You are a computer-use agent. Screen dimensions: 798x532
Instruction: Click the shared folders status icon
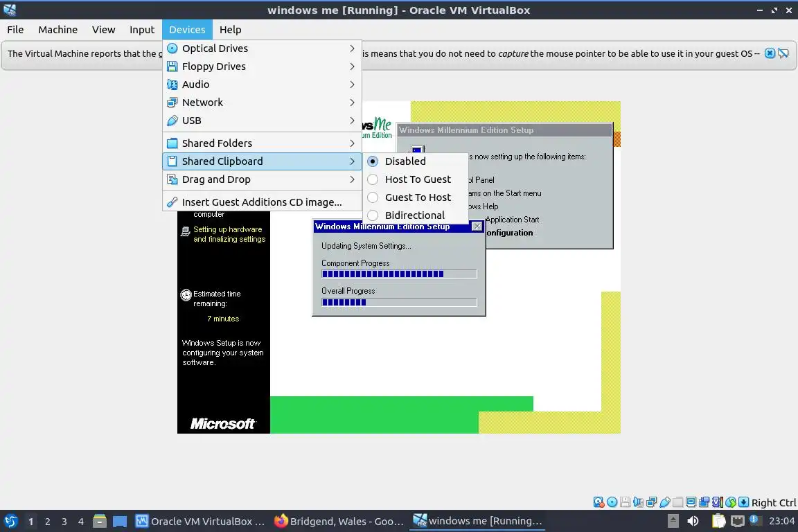(678, 502)
